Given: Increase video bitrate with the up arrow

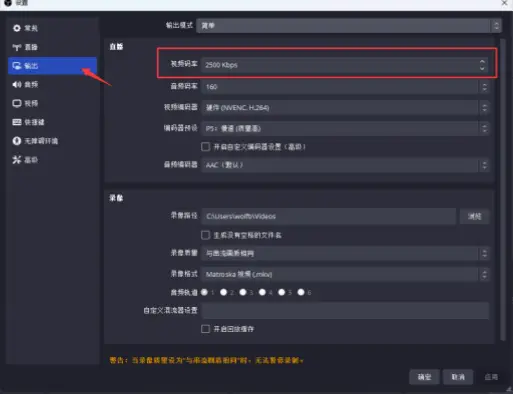Looking at the screenshot, I should click(482, 62).
